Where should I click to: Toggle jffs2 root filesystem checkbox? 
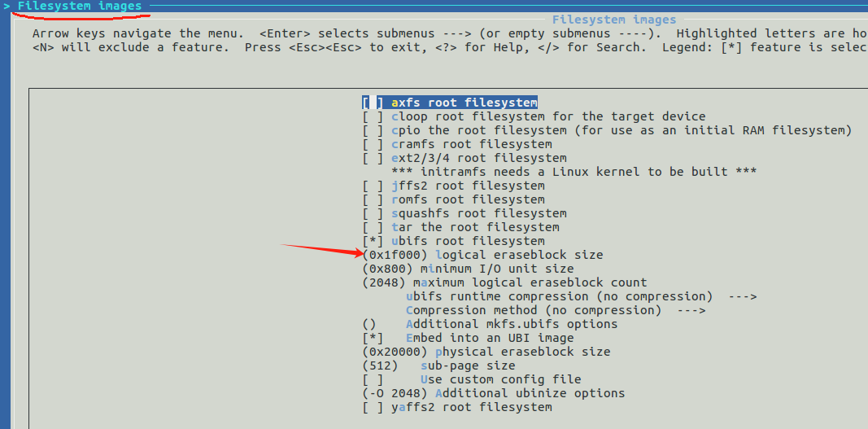(373, 186)
